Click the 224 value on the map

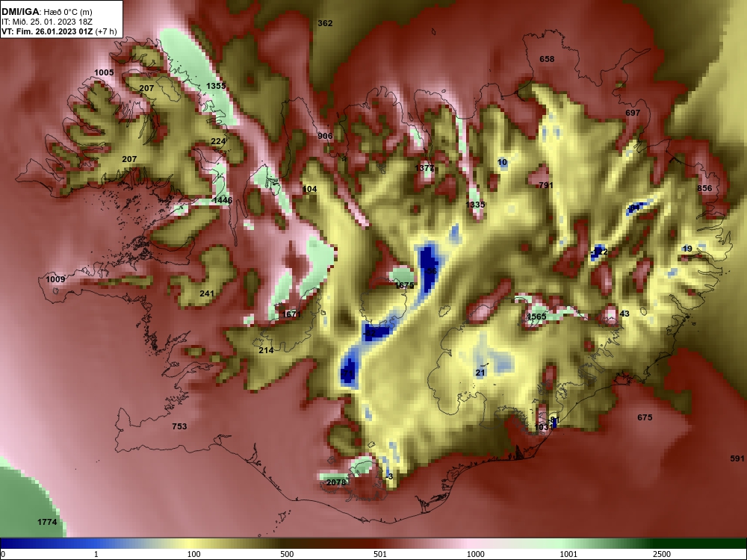coord(218,141)
